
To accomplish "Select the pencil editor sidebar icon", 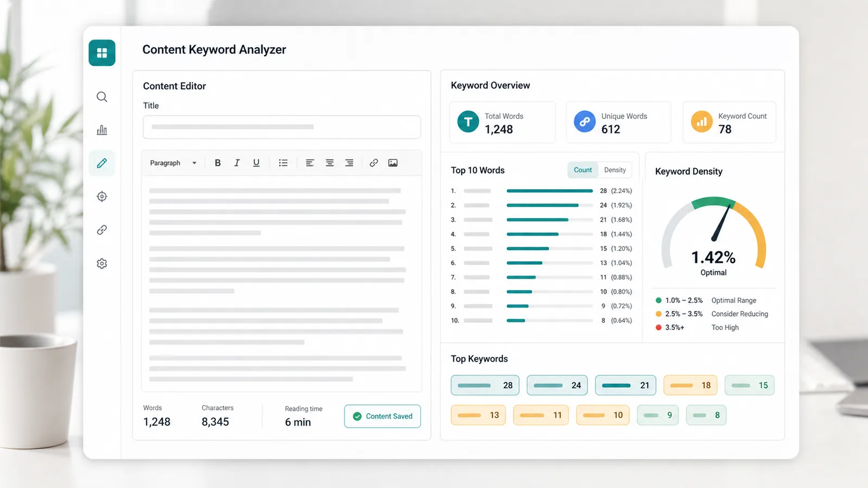I will pos(102,163).
